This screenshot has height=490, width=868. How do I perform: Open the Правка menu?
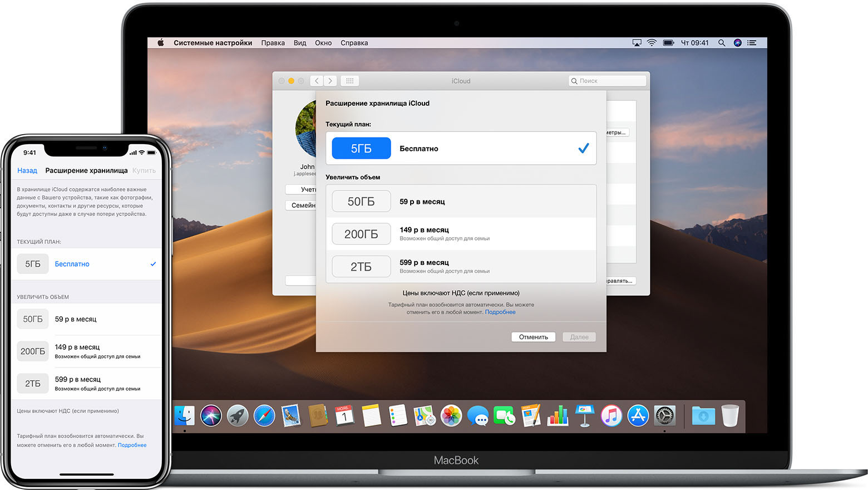point(273,43)
